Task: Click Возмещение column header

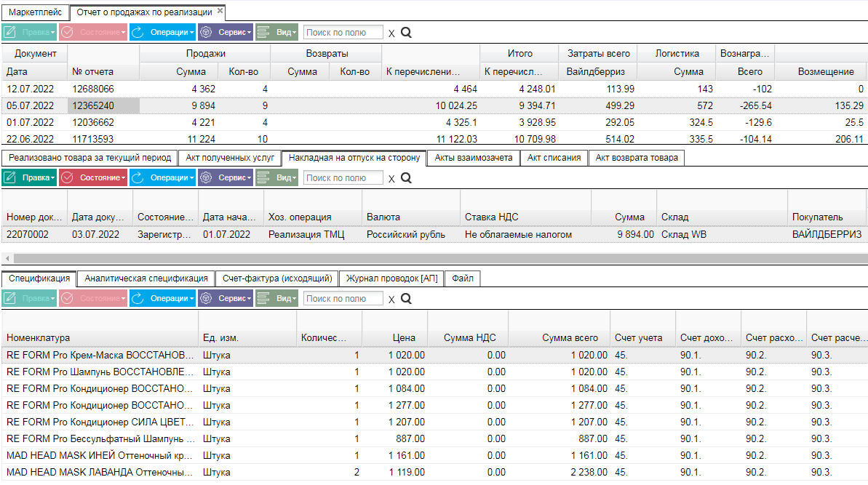Action: (821, 71)
